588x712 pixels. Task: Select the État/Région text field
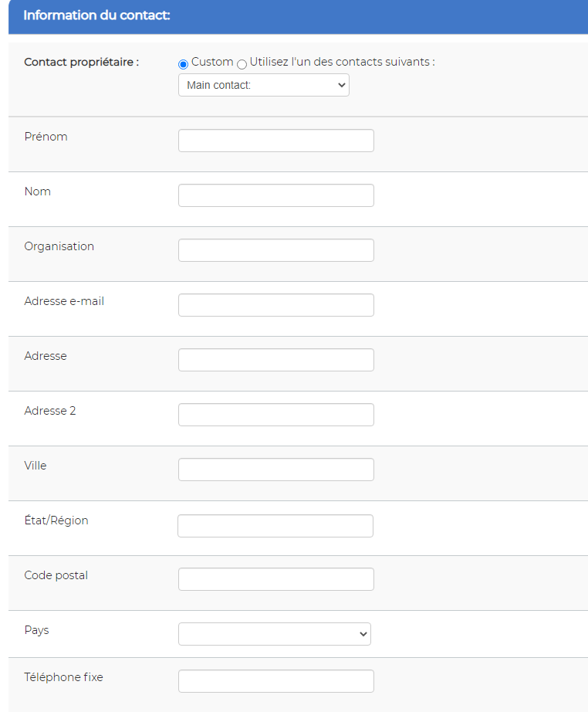tap(275, 526)
